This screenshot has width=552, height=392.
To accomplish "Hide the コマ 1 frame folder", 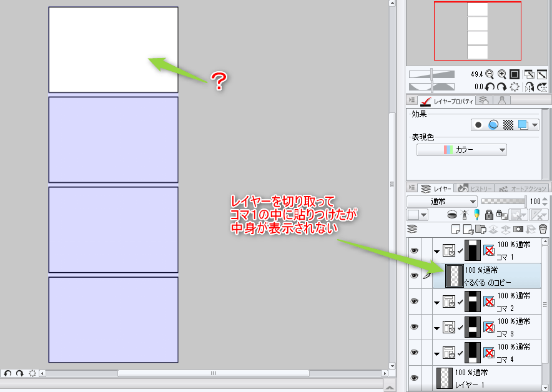I will [415, 250].
